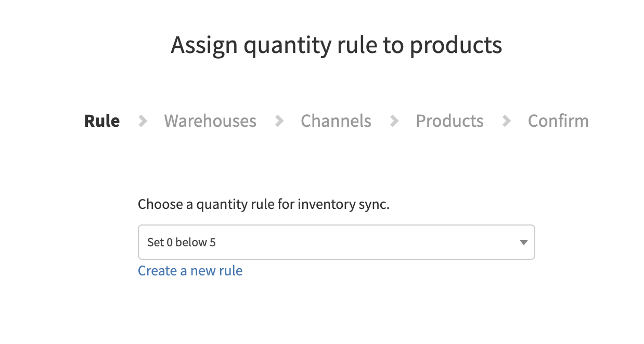The height and width of the screenshot is (344, 644).
Task: Go to the Rule step
Action: [x=102, y=121]
